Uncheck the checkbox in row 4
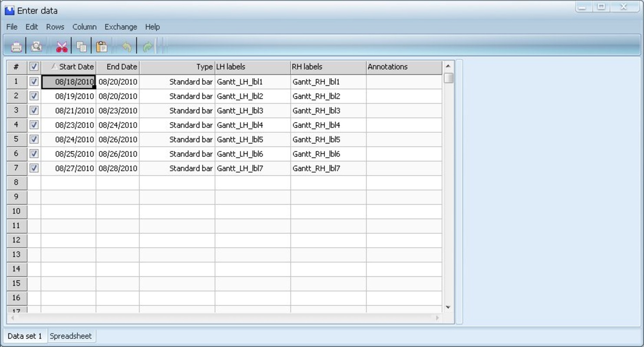Viewport: 644px width, 347px height. click(x=34, y=125)
